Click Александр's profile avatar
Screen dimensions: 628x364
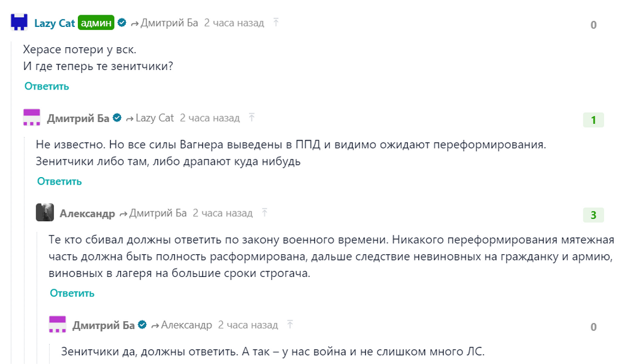pyautogui.click(x=45, y=212)
